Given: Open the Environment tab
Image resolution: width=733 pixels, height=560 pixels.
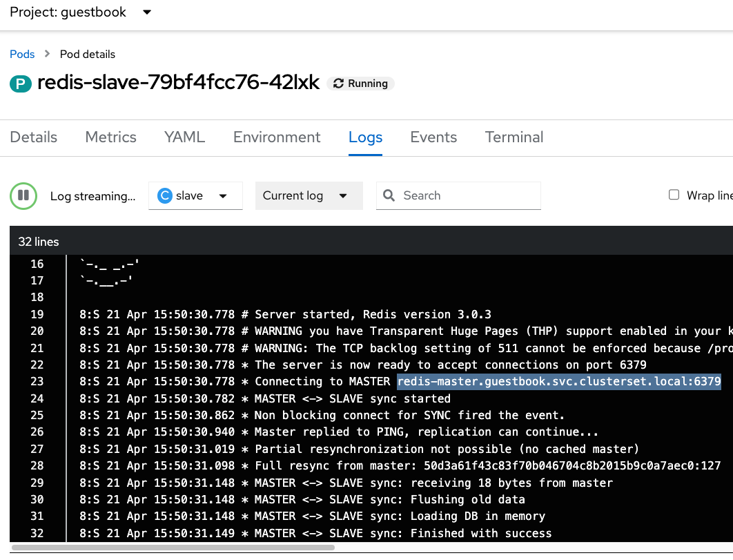Looking at the screenshot, I should point(277,137).
